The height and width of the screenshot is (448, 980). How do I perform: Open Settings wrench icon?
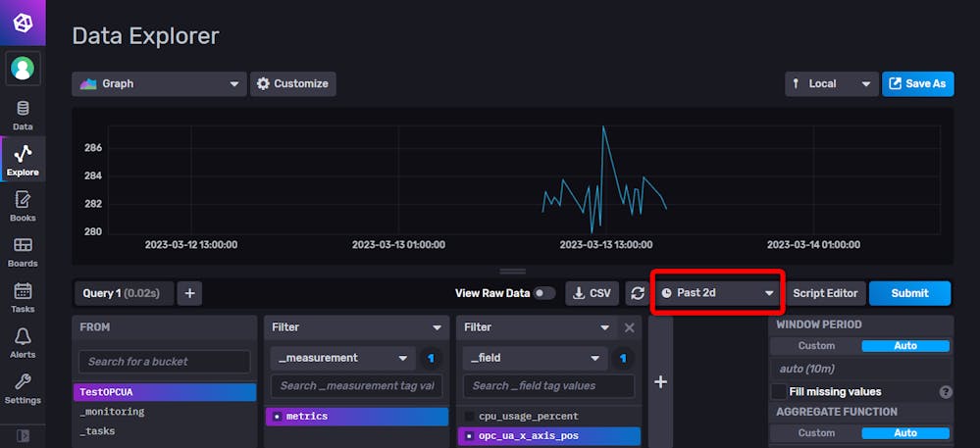tap(23, 388)
